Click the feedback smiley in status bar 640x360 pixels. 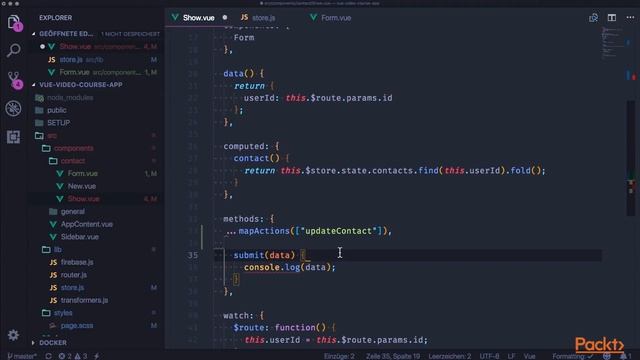607,356
